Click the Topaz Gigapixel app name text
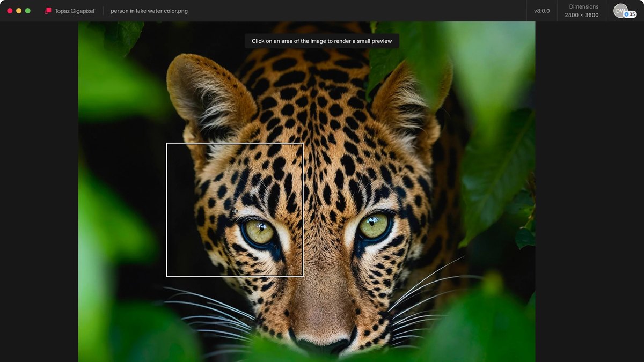 click(x=75, y=11)
